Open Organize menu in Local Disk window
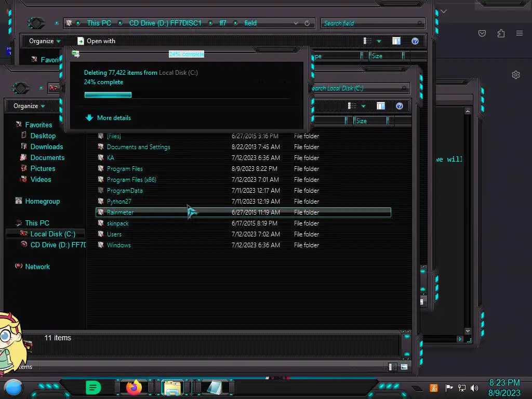532x399 pixels. pos(29,106)
